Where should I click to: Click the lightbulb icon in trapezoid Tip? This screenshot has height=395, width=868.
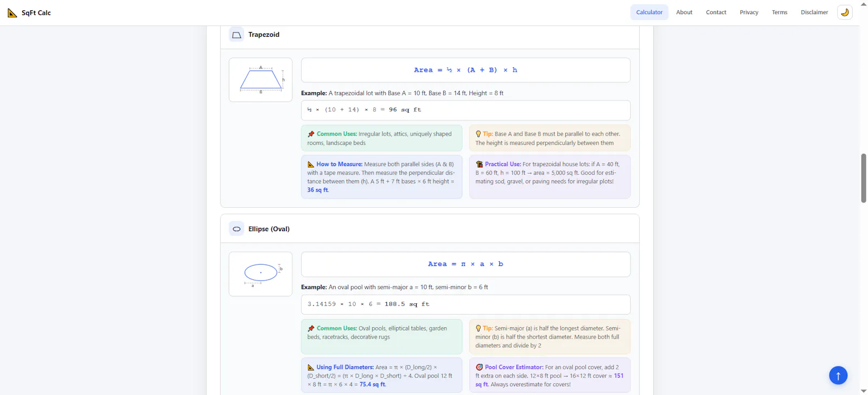[478, 134]
